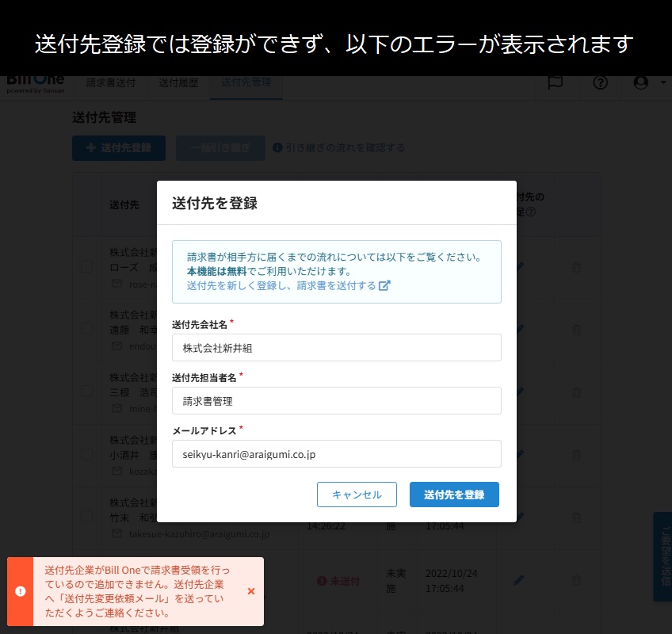Click info icon beside 引き継ぎの流れを確認する
The width and height of the screenshot is (672, 634).
click(277, 147)
